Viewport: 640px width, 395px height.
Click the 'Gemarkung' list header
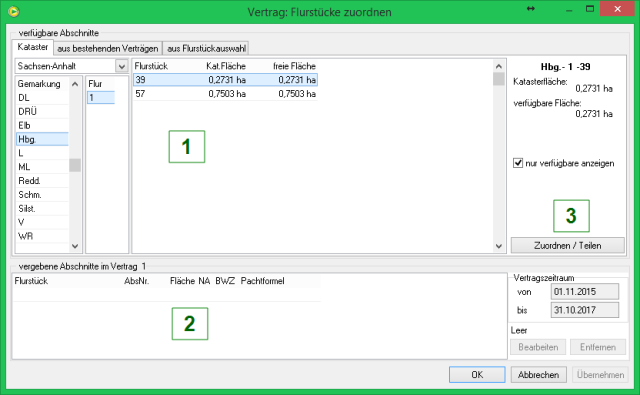(39, 84)
